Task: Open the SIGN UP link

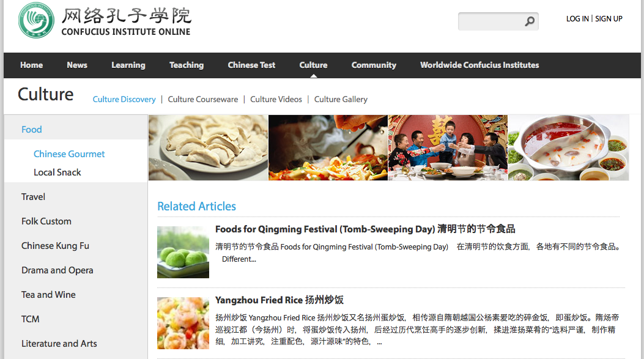Action: click(609, 19)
